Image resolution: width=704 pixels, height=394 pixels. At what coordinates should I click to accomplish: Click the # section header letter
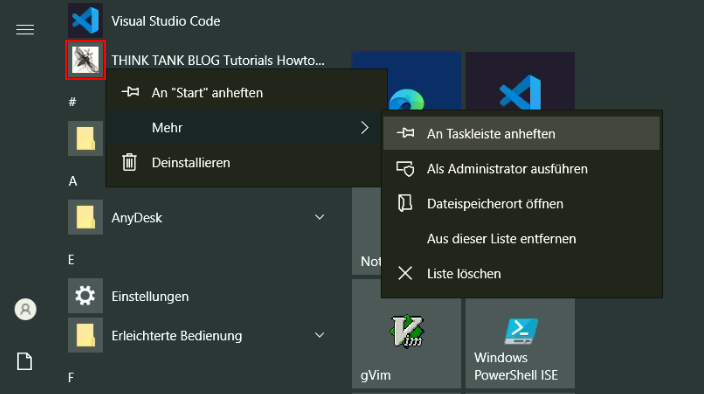tap(72, 102)
